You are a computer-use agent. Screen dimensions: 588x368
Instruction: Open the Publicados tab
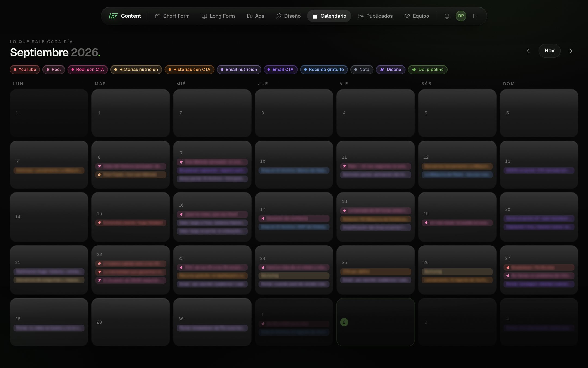(375, 16)
